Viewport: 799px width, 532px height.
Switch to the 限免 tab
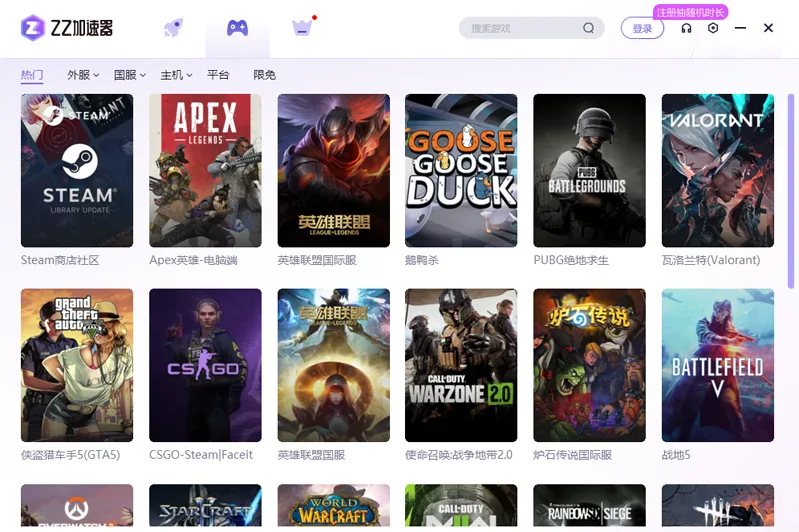click(264, 75)
